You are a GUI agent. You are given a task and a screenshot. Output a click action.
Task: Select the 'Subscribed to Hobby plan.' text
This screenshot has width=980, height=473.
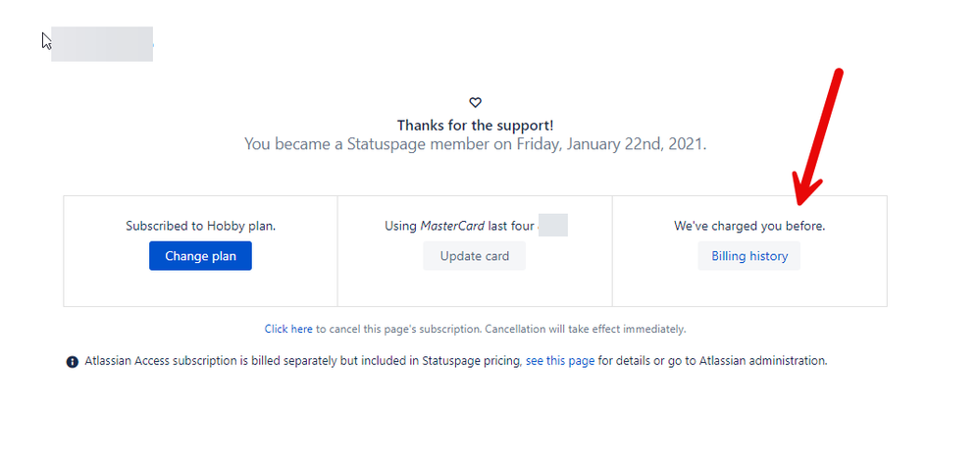click(x=201, y=226)
